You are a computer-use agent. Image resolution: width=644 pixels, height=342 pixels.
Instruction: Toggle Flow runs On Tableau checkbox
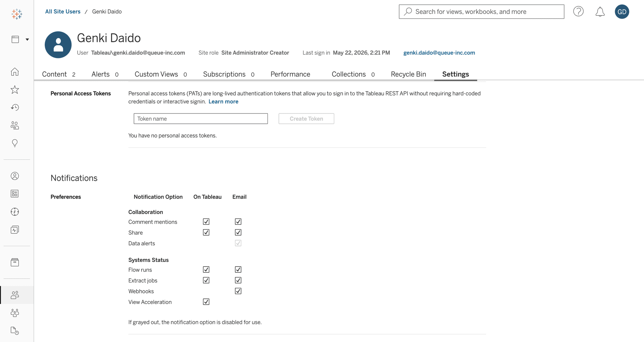(x=206, y=269)
